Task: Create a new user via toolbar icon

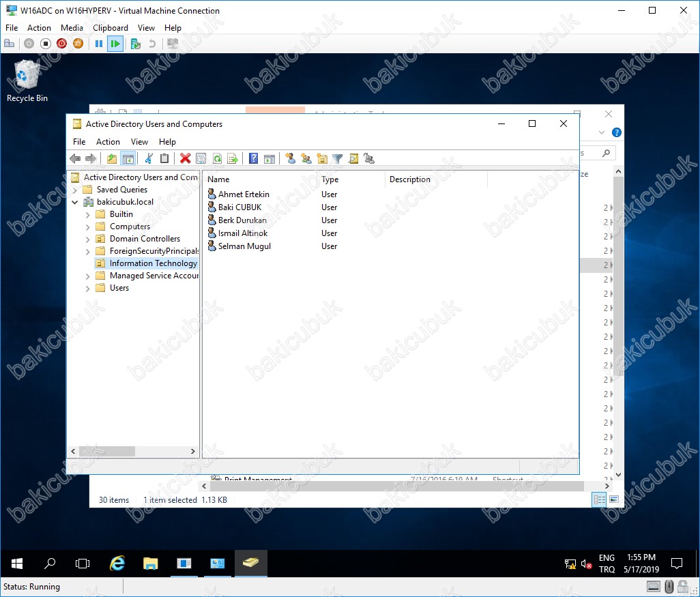Action: [x=290, y=158]
